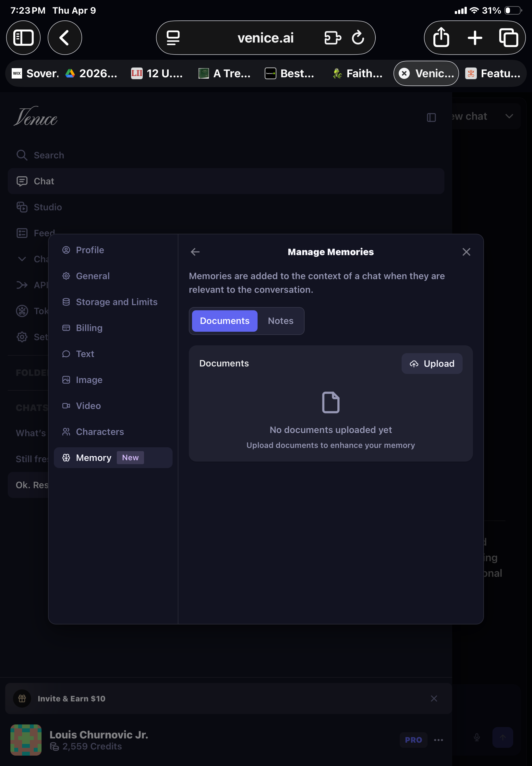Screen dimensions: 532x766
Task: Open Characters settings
Action: 113,432
